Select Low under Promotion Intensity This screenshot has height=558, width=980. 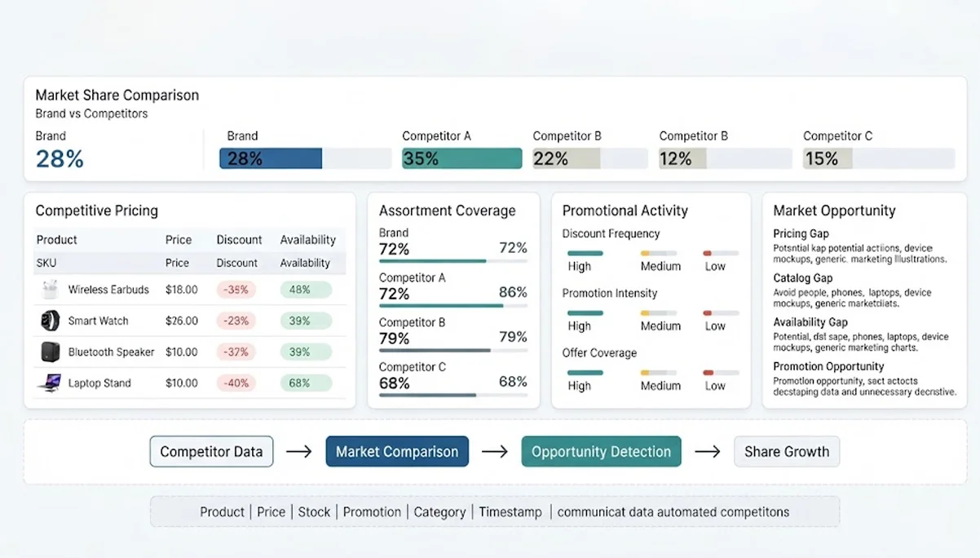(x=715, y=325)
